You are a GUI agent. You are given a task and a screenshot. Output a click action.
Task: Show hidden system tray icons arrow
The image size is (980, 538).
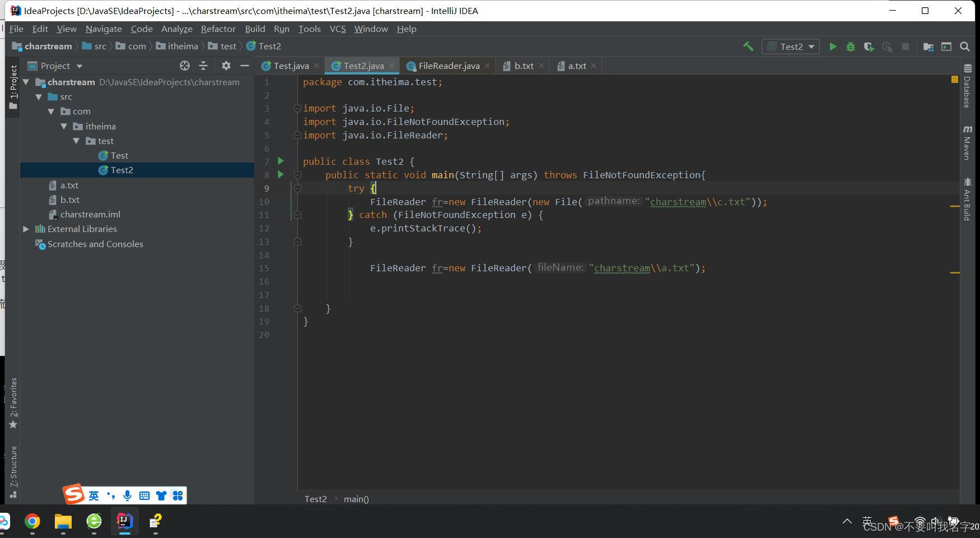pyautogui.click(x=847, y=521)
